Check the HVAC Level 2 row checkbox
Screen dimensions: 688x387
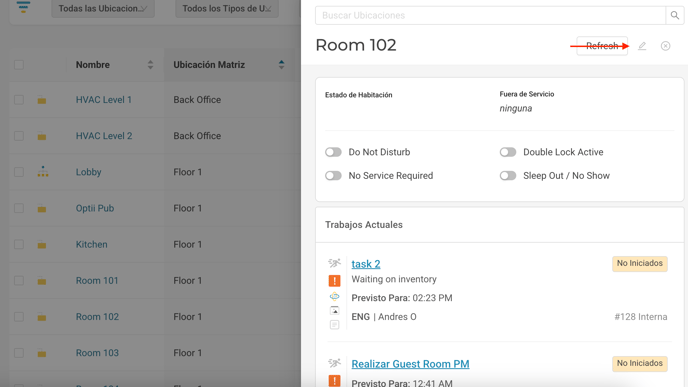pos(19,136)
